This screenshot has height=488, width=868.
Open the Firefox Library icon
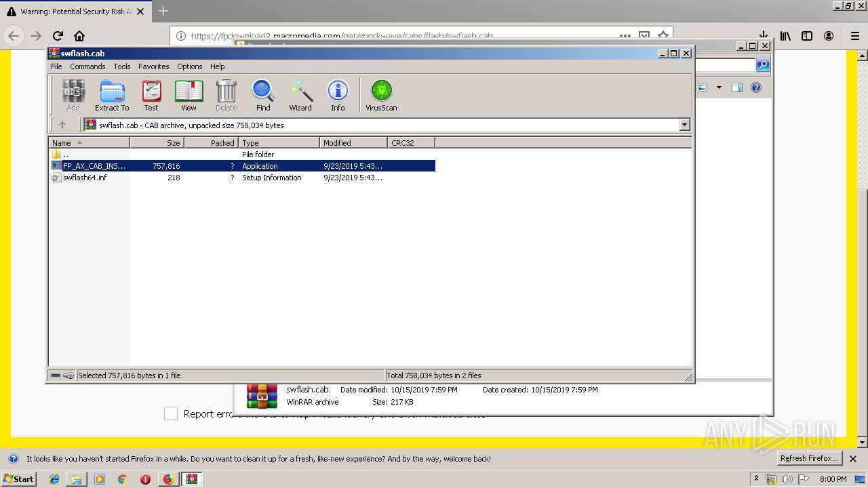785,36
